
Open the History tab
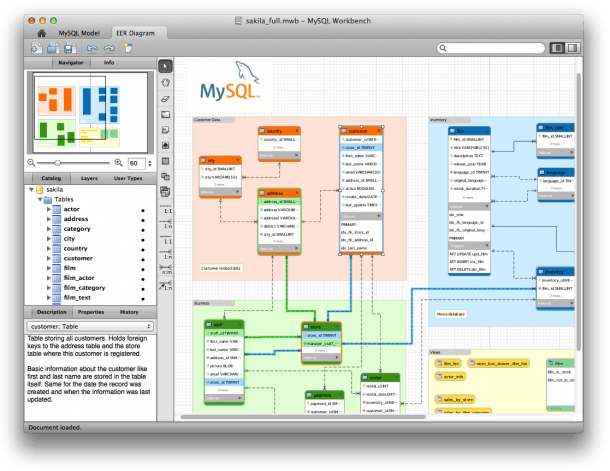129,312
